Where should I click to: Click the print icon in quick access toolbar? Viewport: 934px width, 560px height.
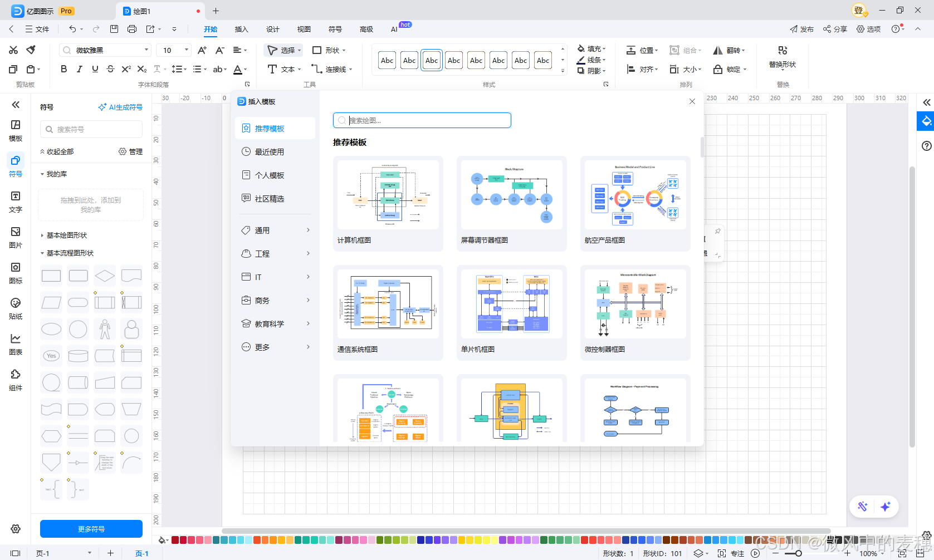pyautogui.click(x=132, y=29)
